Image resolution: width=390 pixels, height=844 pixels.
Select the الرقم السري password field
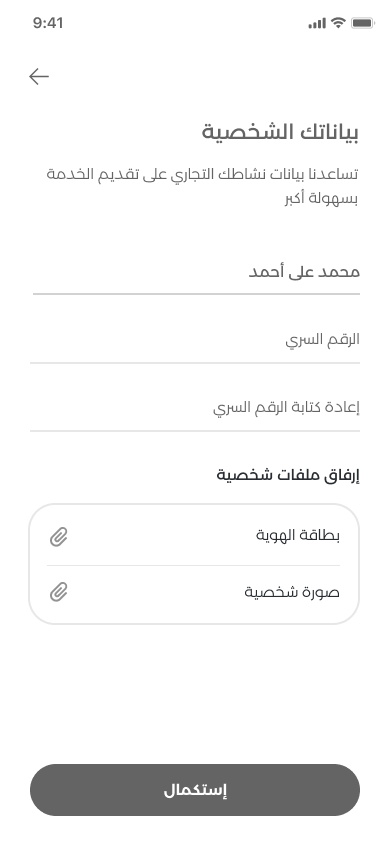195,340
